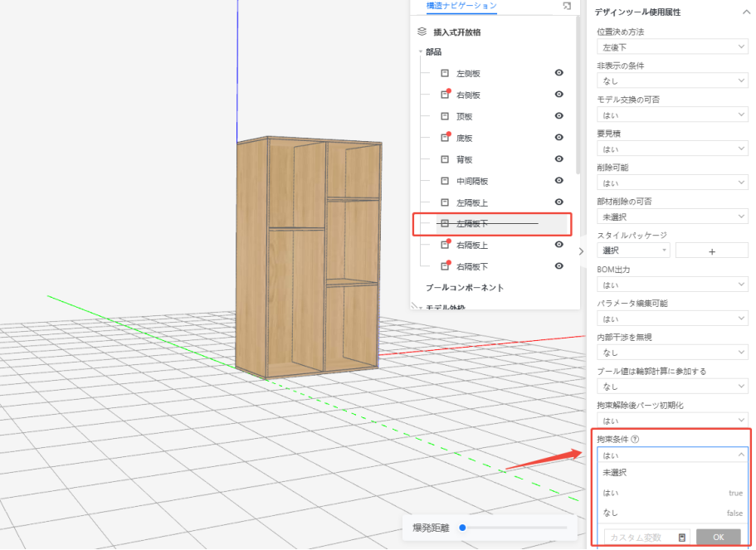
Task: Confirm the custom variable with OK
Action: (x=719, y=537)
